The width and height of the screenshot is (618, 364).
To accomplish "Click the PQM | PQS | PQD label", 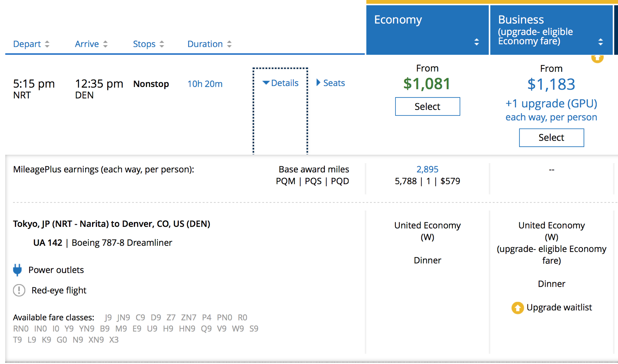I will 312,181.
